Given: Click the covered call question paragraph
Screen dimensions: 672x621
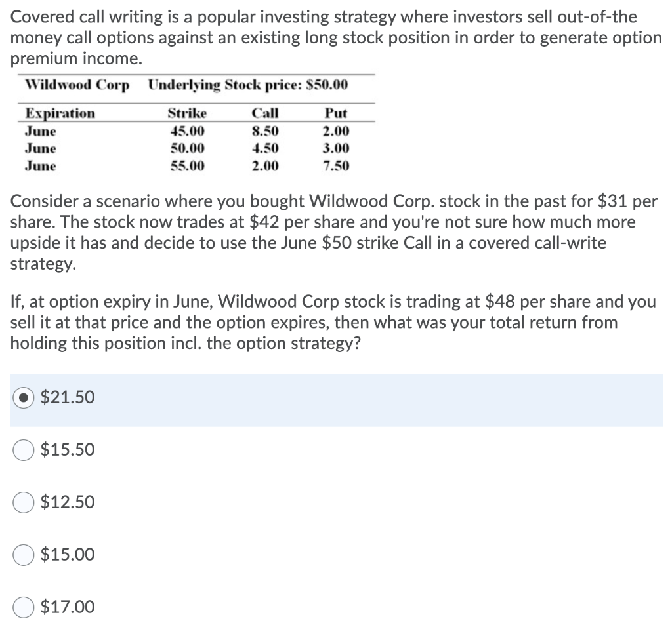Looking at the screenshot, I should coord(328,322).
